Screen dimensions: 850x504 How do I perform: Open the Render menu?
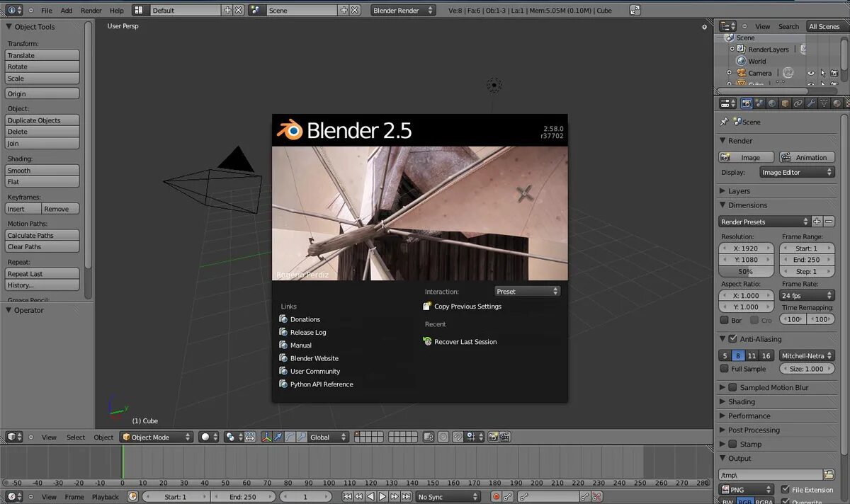coord(91,11)
